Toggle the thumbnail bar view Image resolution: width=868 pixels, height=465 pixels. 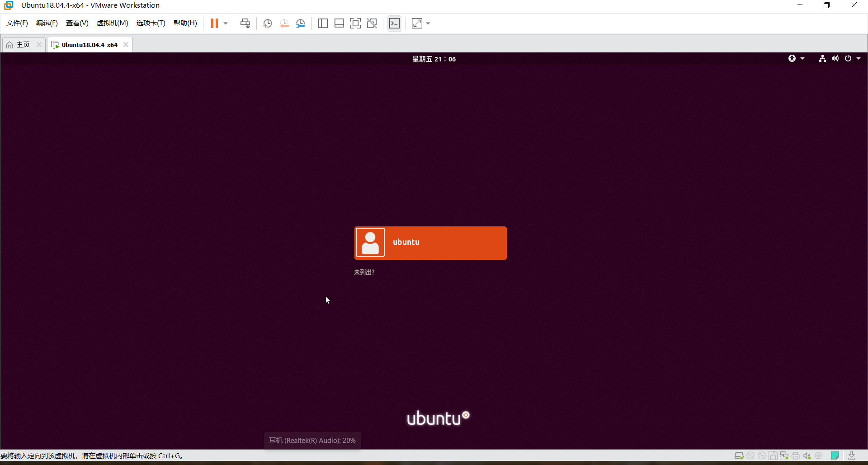click(339, 23)
